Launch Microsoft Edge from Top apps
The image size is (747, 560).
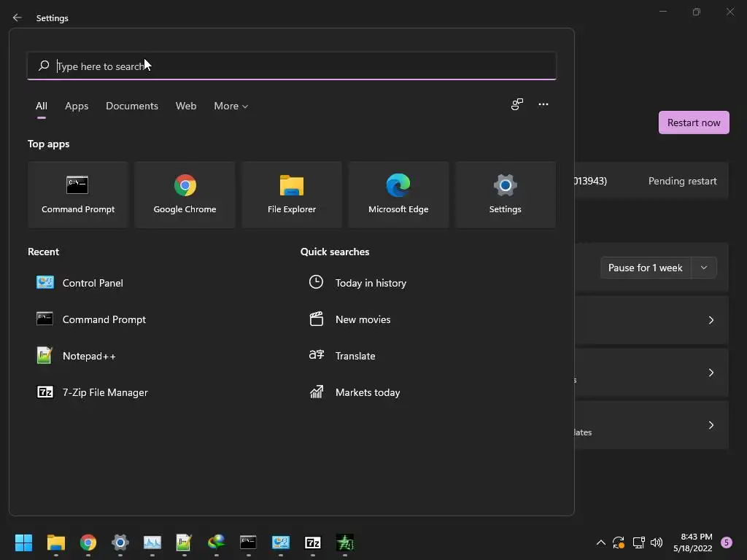coord(398,194)
